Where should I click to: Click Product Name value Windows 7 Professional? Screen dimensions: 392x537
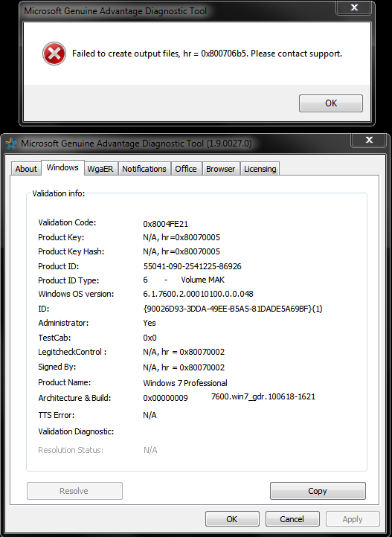pos(185,383)
